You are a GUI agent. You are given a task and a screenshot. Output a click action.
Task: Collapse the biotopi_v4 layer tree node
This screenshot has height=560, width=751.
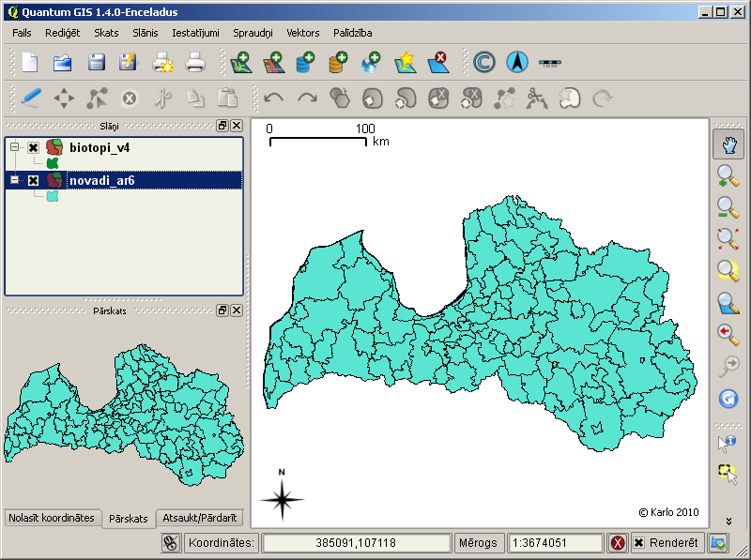pos(15,147)
